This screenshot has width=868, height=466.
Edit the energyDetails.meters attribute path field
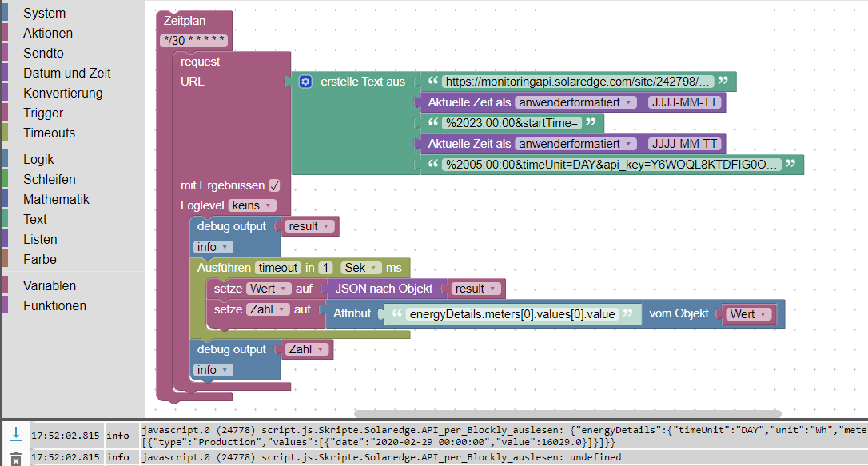click(x=512, y=314)
